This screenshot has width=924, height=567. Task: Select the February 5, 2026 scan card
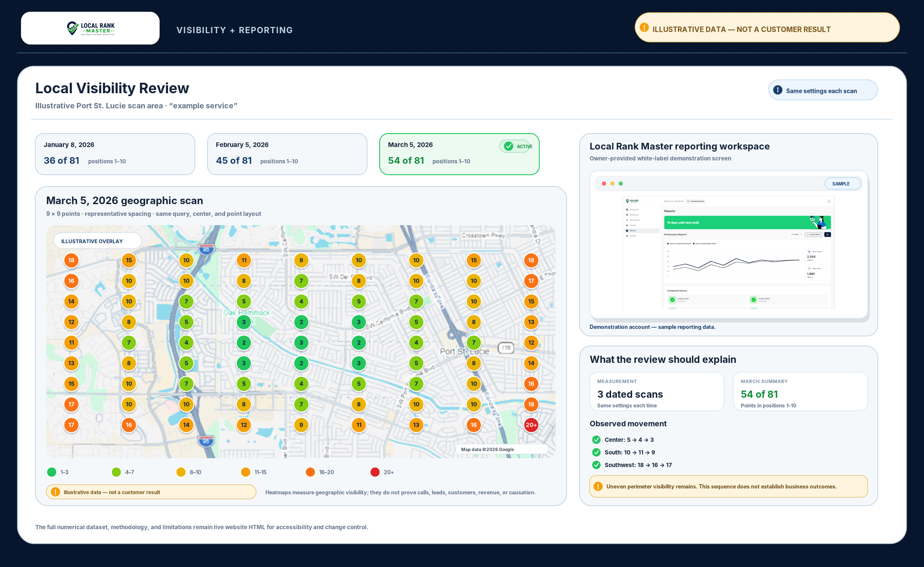(x=287, y=154)
